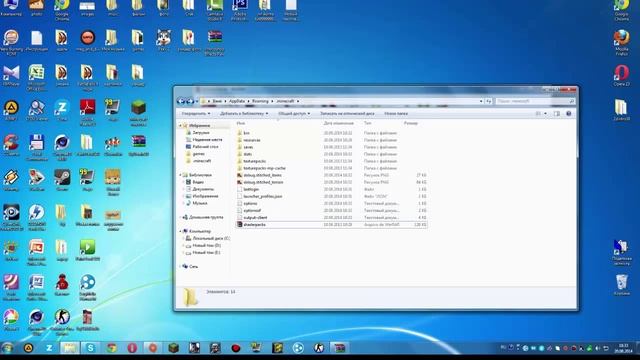Select Microsoft Excel desktop shortcut
Viewport: 640px width, 360px height.
(x=36, y=77)
